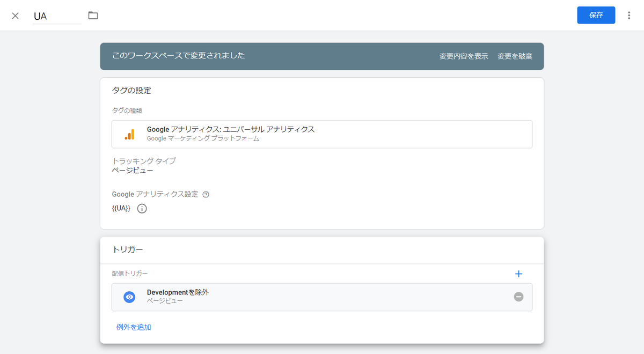Click the blue eye page view trigger icon
The image size is (644, 354).
tap(129, 297)
